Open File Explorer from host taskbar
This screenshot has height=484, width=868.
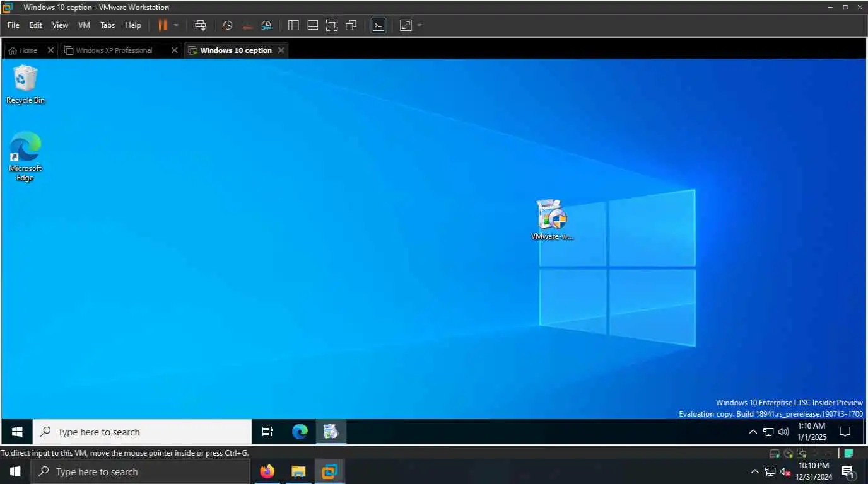(x=298, y=471)
